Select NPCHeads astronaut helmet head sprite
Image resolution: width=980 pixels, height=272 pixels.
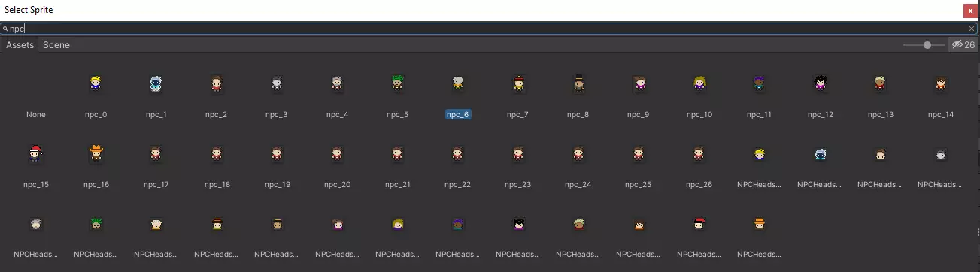(x=820, y=154)
